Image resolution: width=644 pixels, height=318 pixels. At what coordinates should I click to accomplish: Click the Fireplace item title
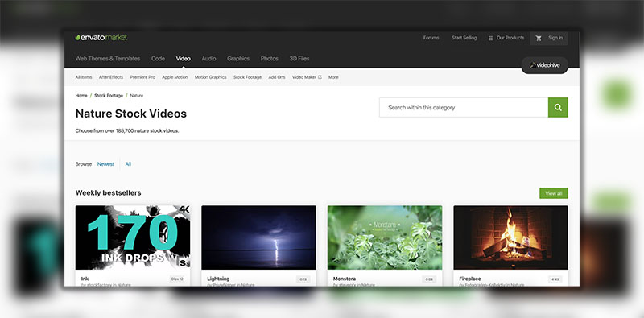(470, 279)
